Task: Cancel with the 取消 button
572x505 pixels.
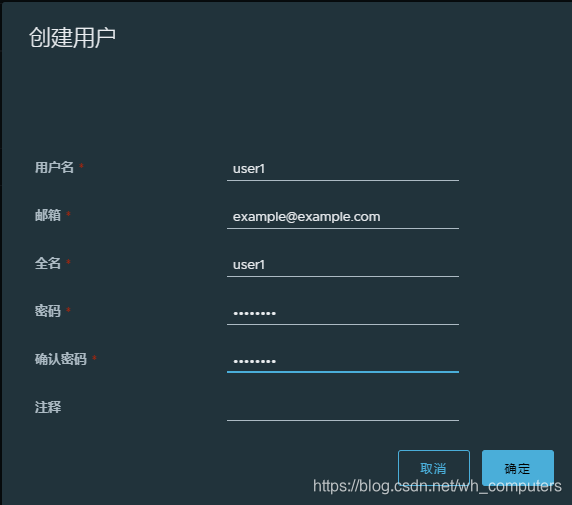Action: pos(433,468)
